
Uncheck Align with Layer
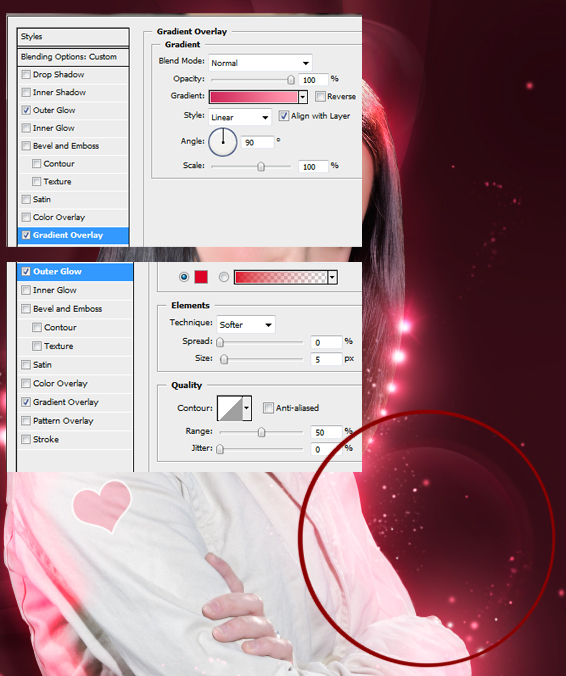point(283,116)
